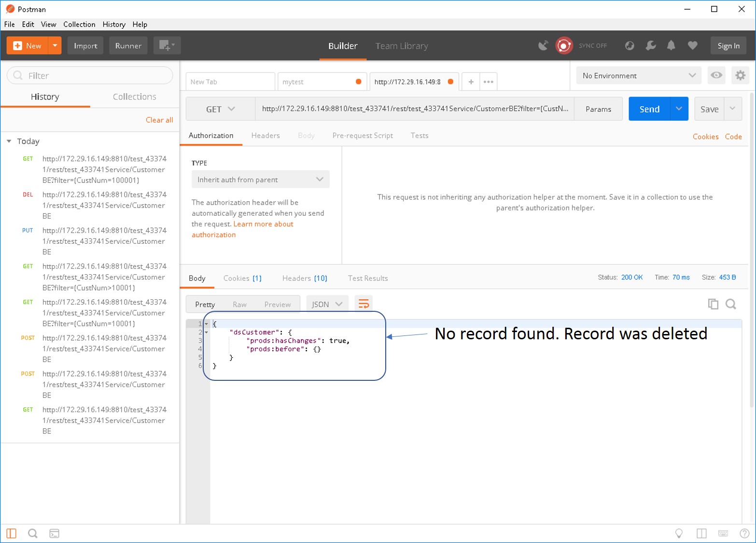Open the Learn more about authorization link
Viewport: 756px width, 543px height.
pos(263,224)
